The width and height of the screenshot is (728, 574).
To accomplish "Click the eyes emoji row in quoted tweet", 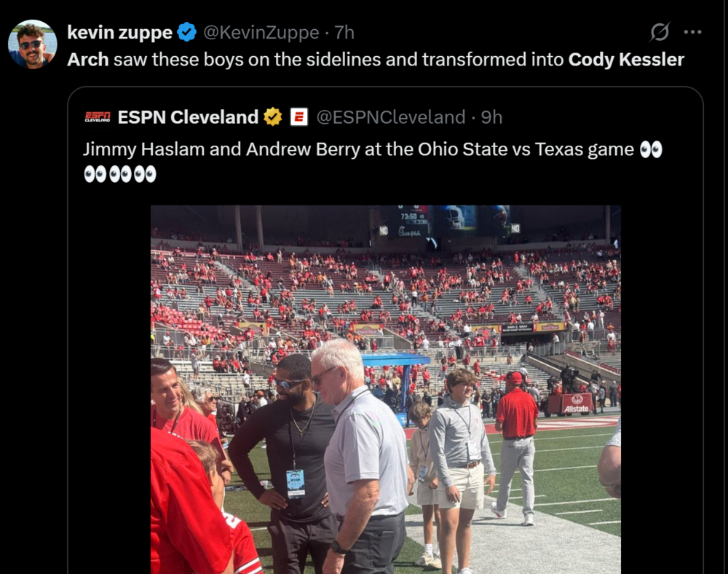I will click(120, 175).
